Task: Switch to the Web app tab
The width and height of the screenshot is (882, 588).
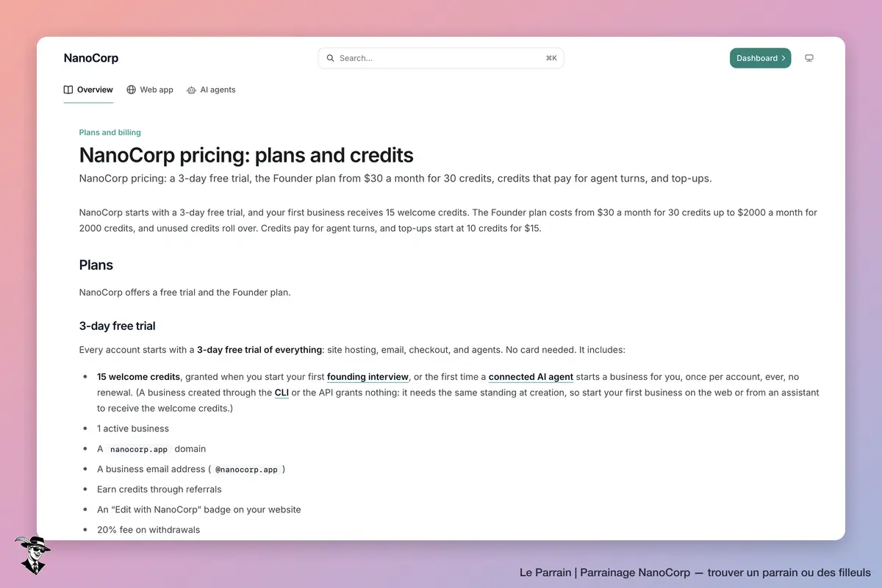Action: pos(150,90)
